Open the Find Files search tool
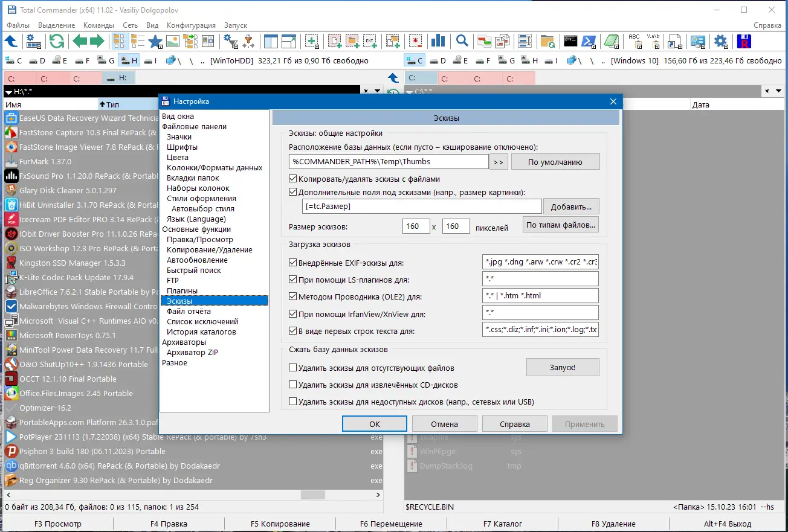This screenshot has width=788, height=532. [463, 41]
